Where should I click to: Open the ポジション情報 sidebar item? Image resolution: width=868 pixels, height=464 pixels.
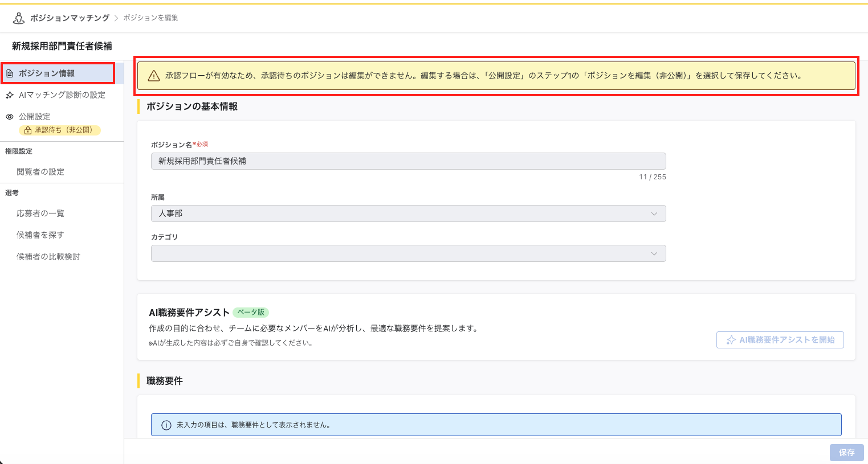pyautogui.click(x=62, y=73)
